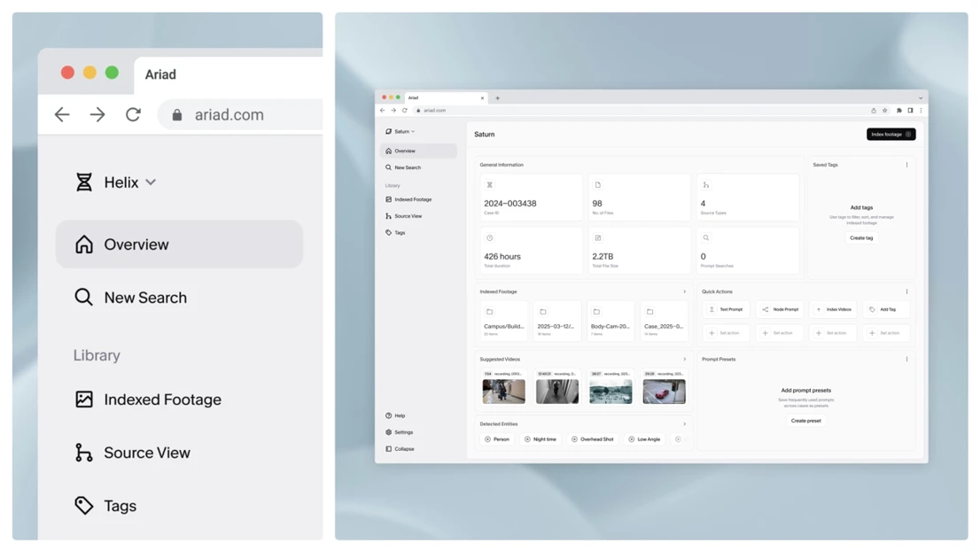980x551 pixels.
Task: Toggle the Person detected entity chip
Action: (x=497, y=439)
